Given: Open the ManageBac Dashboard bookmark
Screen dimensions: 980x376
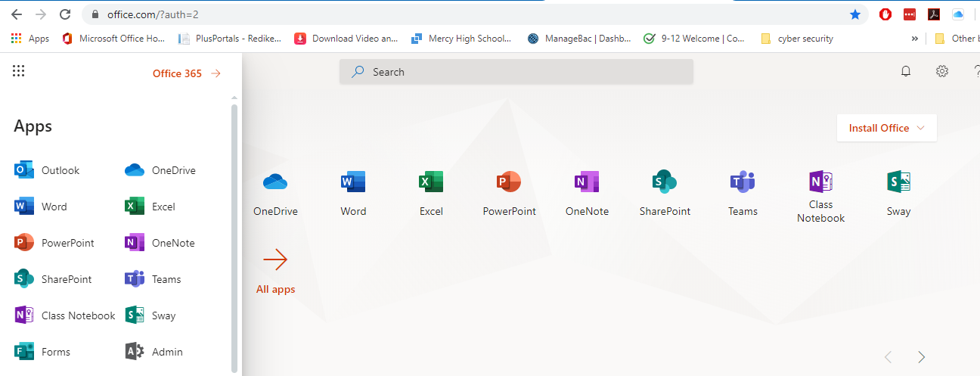Looking at the screenshot, I should pos(579,39).
